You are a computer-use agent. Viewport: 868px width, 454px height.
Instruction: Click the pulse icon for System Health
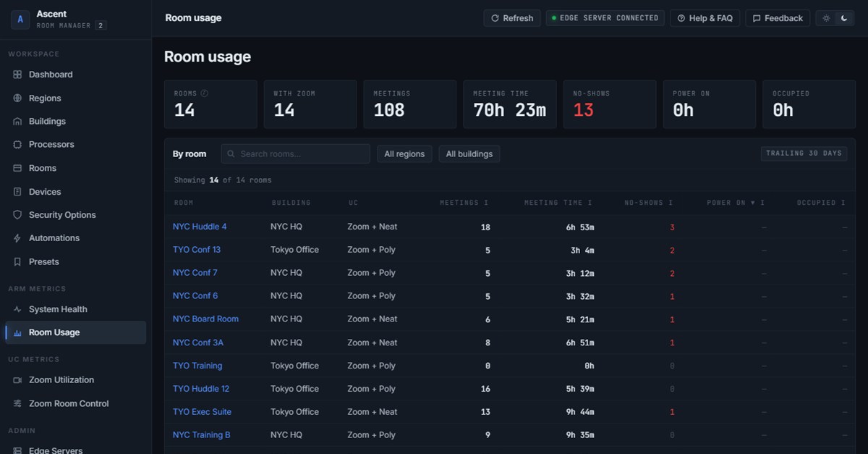point(17,309)
